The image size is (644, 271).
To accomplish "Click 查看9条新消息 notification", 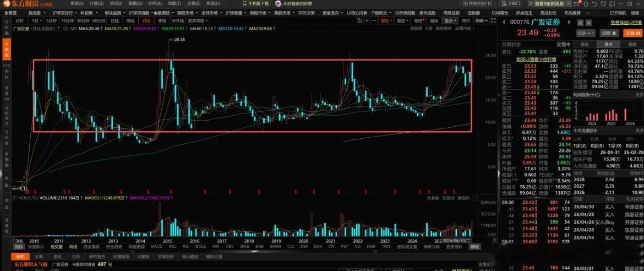I will point(550,4).
